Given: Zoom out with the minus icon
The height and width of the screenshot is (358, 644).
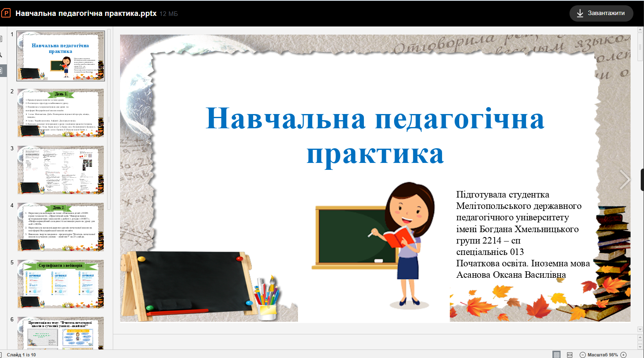Looking at the screenshot, I should click(x=583, y=355).
